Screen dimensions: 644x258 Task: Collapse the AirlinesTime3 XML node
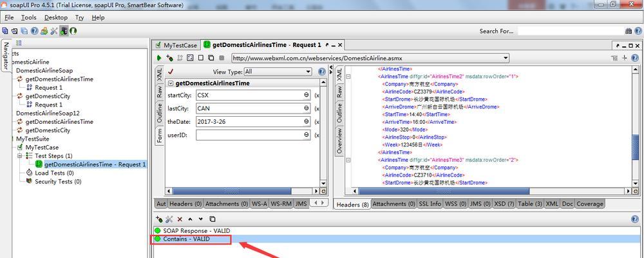(348, 160)
